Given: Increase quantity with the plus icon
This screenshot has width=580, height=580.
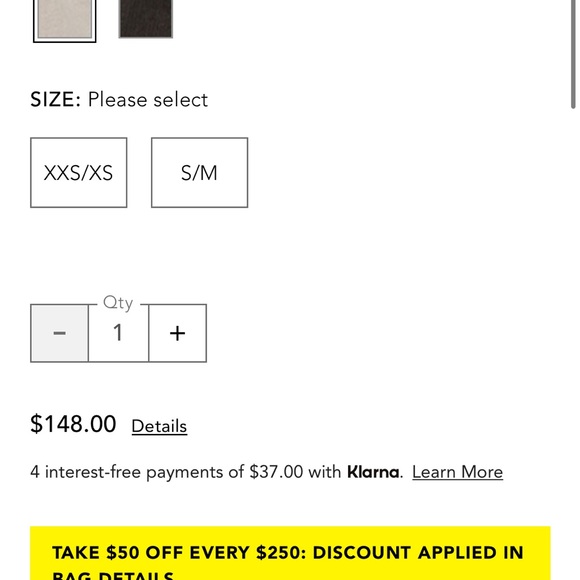Looking at the screenshot, I should [178, 333].
